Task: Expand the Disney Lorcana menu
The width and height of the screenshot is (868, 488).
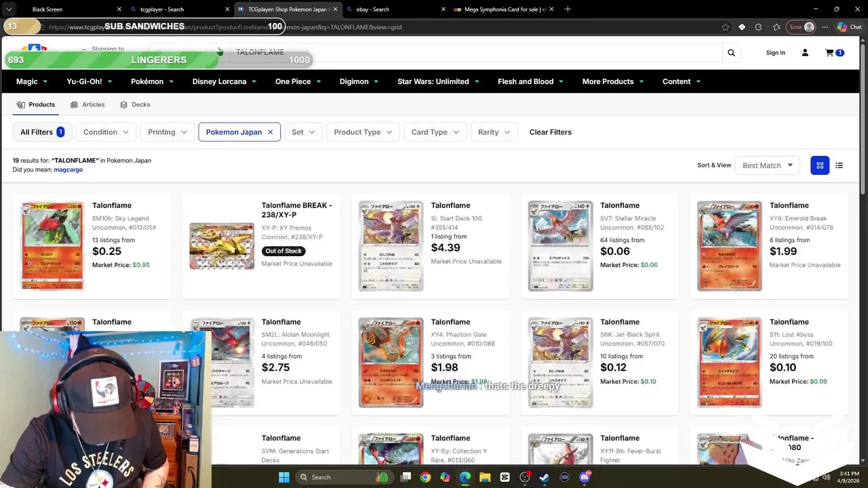Action: point(224,81)
